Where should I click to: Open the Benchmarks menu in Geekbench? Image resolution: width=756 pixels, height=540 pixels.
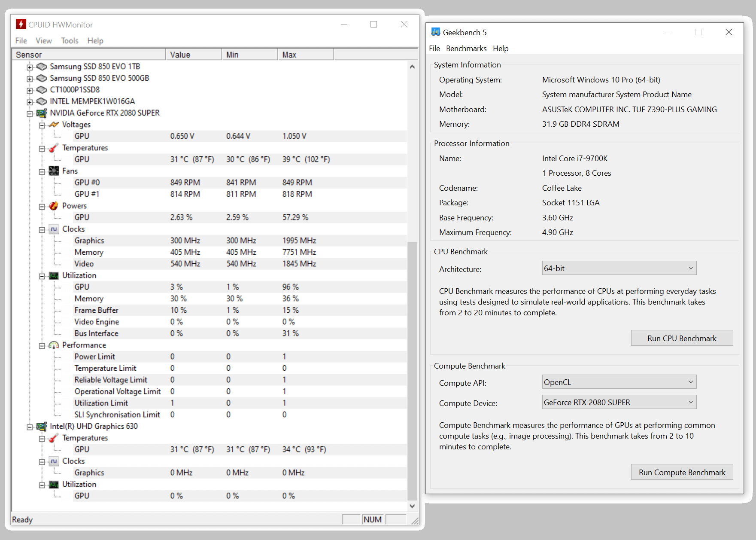[x=466, y=49]
